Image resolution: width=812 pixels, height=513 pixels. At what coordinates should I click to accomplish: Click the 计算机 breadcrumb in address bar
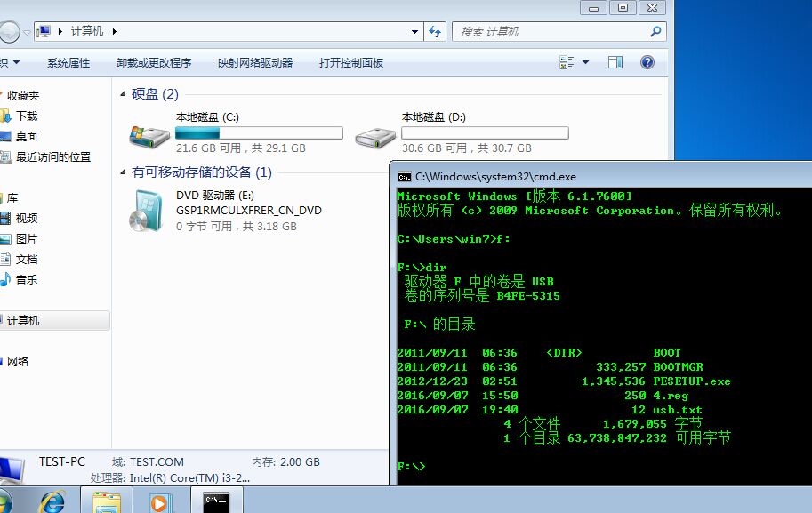[87, 31]
